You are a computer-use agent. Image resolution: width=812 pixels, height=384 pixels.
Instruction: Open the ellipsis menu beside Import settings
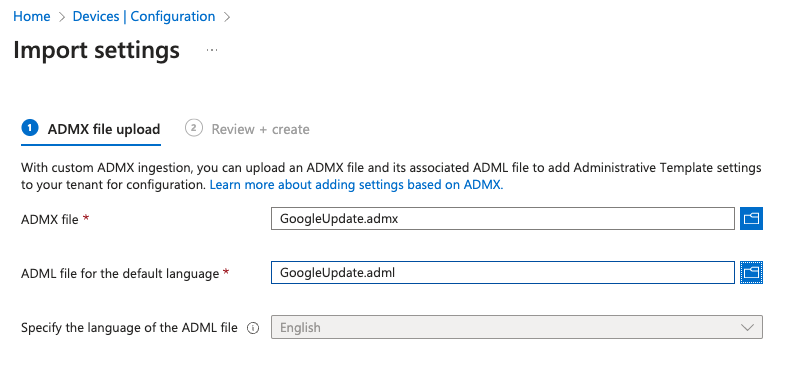[x=212, y=50]
